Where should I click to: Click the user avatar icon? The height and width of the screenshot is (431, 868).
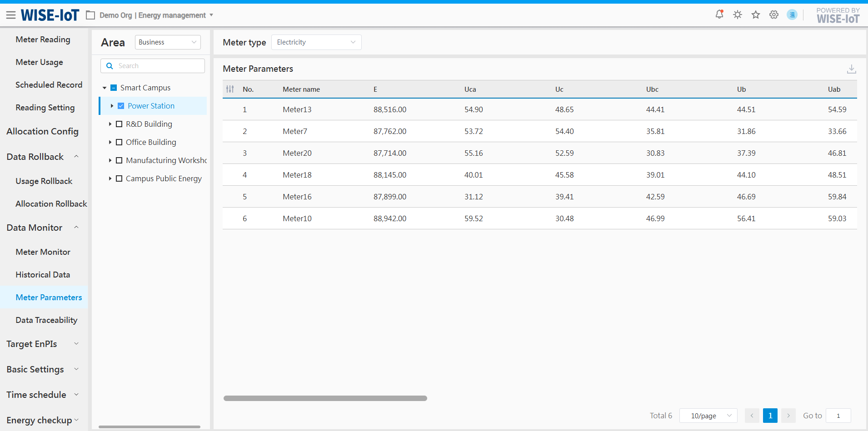tap(792, 15)
